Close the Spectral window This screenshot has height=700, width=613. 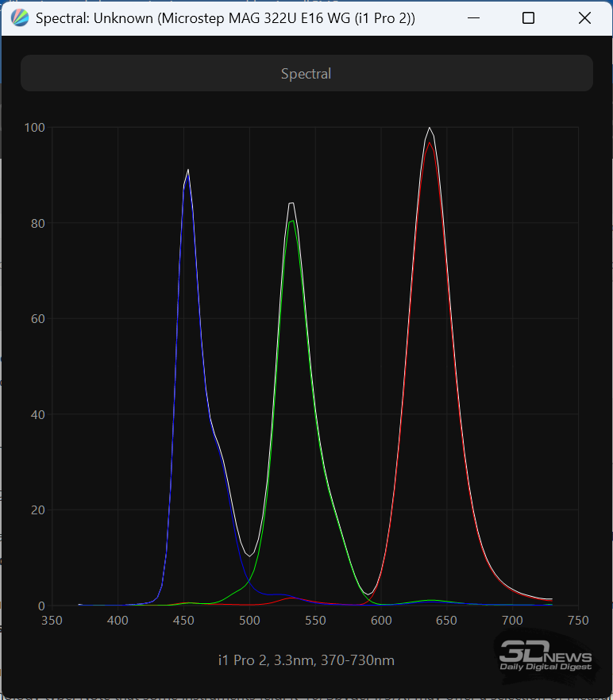[584, 18]
